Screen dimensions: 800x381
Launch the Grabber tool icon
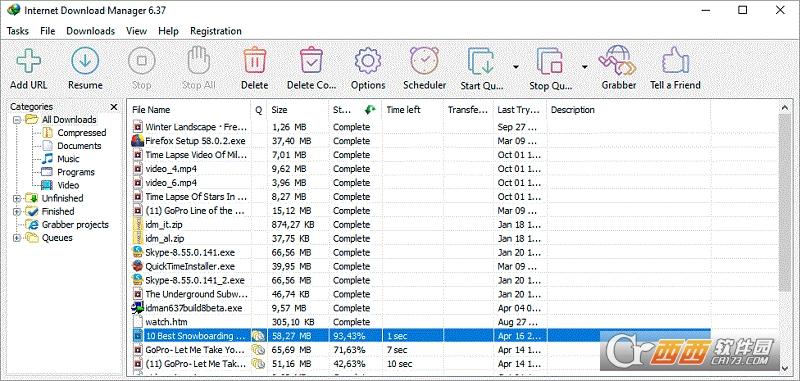coord(618,61)
